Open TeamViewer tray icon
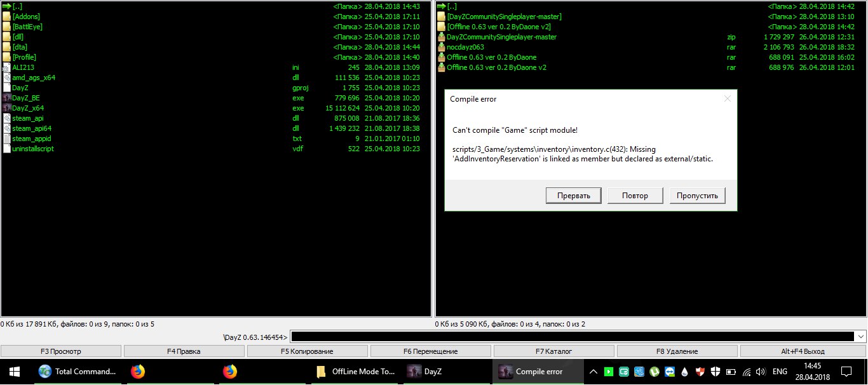Viewport: 868px width, 385px height. click(669, 372)
